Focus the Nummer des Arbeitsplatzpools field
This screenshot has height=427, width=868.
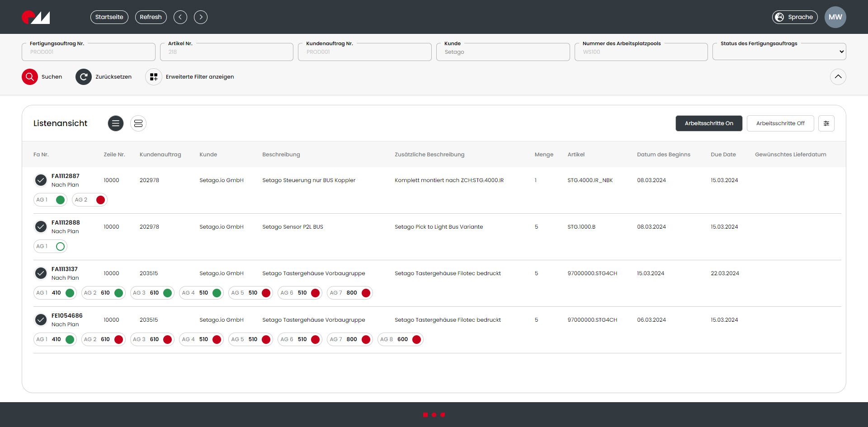641,52
